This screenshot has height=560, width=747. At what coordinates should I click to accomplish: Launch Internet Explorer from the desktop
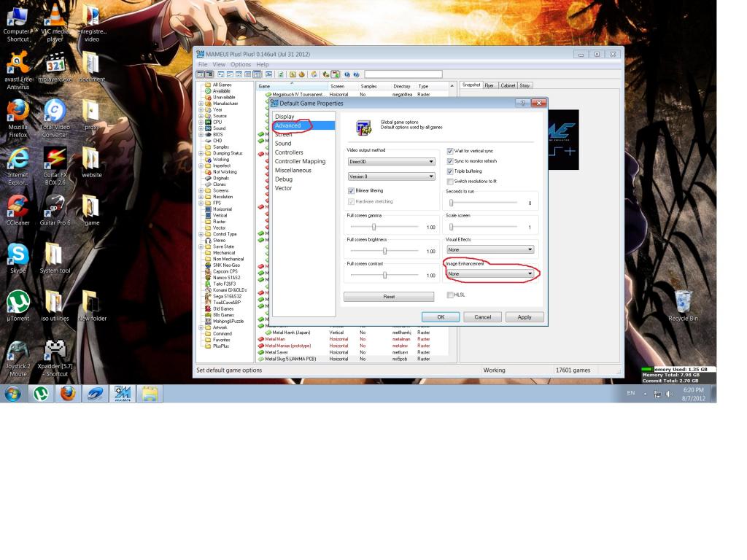click(18, 166)
